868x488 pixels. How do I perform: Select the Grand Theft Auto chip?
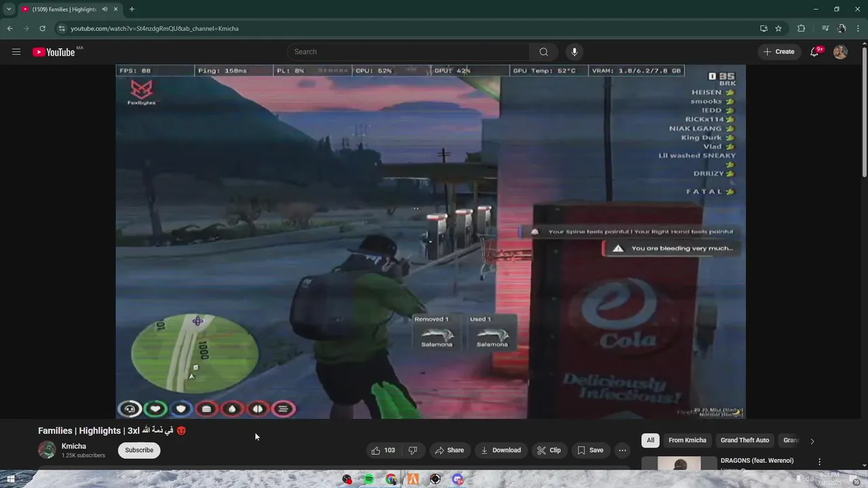pos(745,441)
